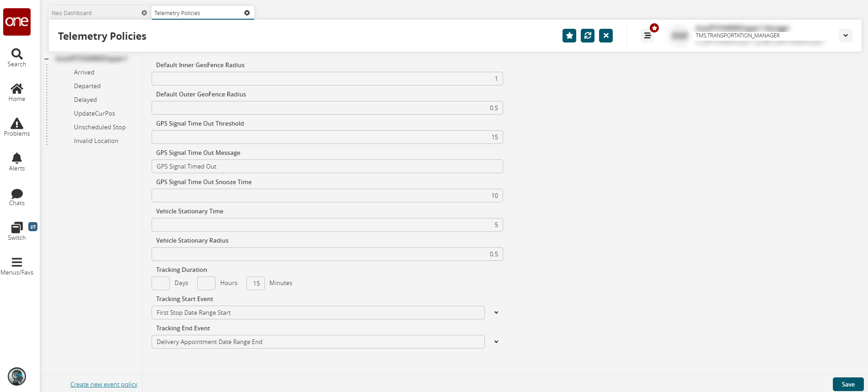The height and width of the screenshot is (392, 868).
Task: Click the Save button
Action: coord(848,384)
